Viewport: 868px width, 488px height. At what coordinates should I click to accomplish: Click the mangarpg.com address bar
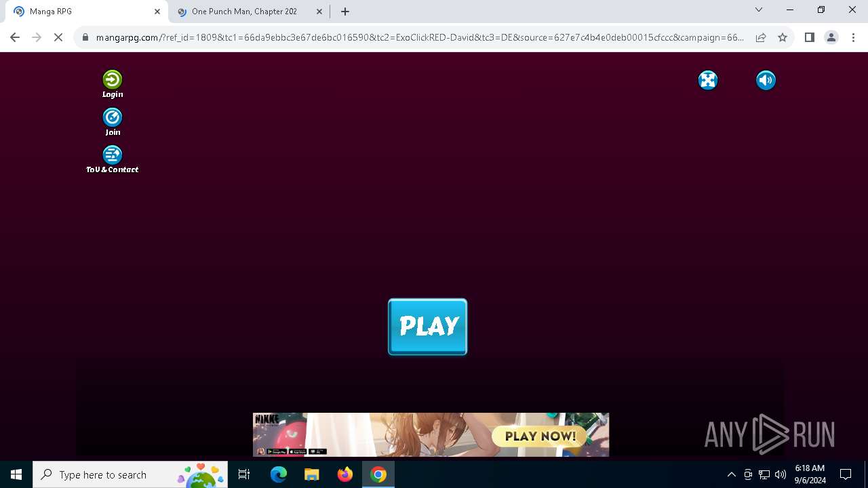point(420,37)
